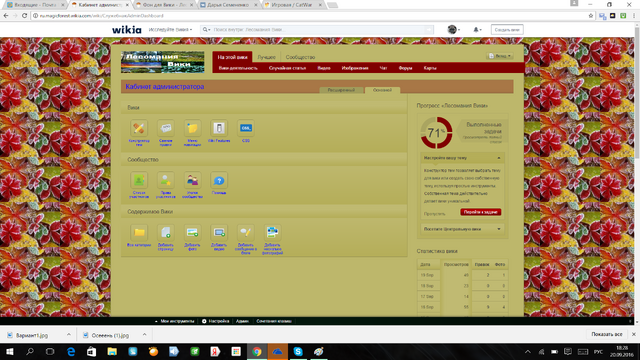Expand the Исследуйте вики dropdown
This screenshot has height=360, width=640.
[x=170, y=29]
